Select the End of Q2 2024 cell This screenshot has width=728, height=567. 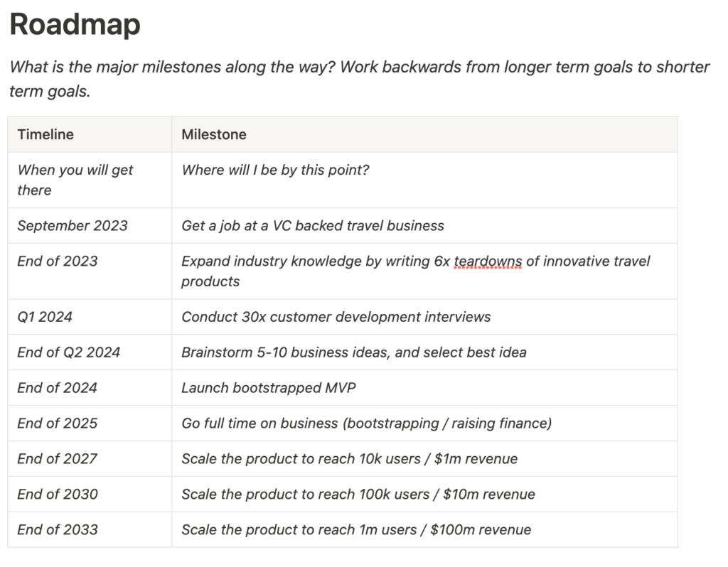pos(69,352)
